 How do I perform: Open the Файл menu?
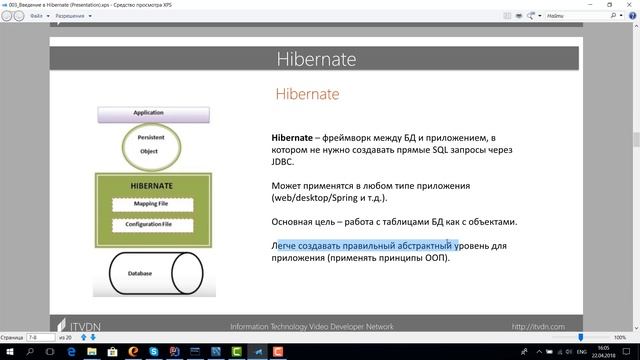click(x=36, y=16)
